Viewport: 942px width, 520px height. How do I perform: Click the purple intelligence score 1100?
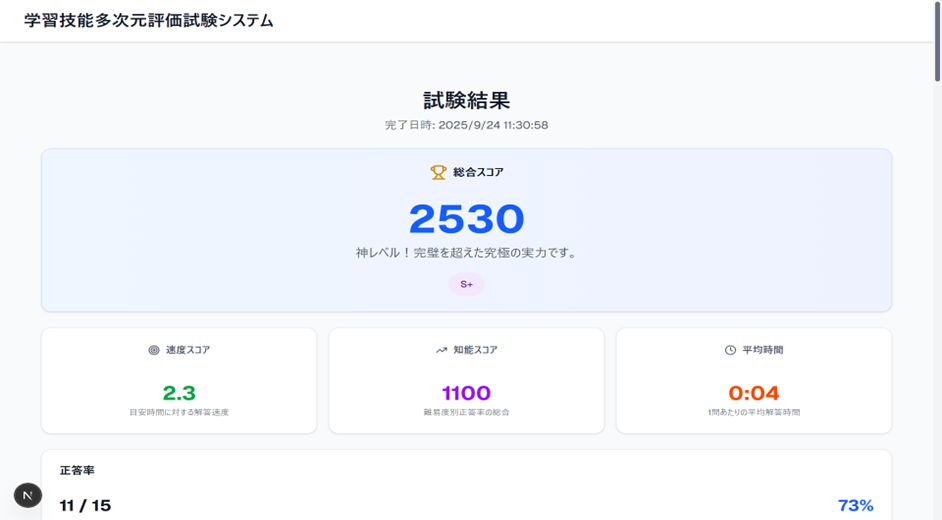(x=466, y=393)
